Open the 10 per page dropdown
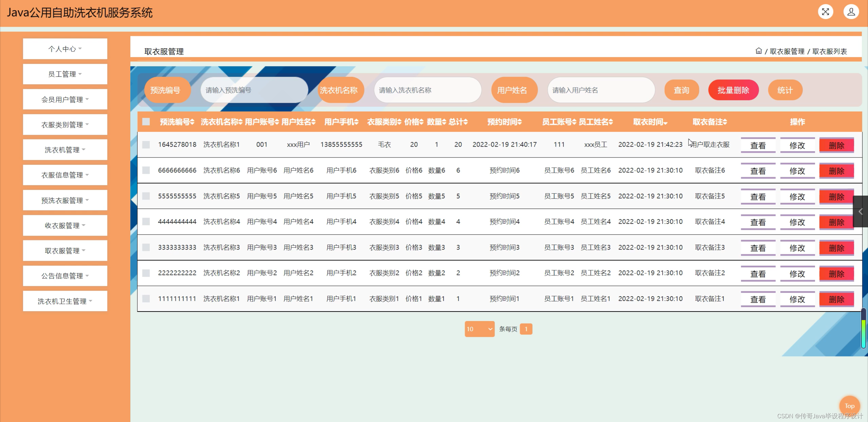868x422 pixels. click(479, 329)
